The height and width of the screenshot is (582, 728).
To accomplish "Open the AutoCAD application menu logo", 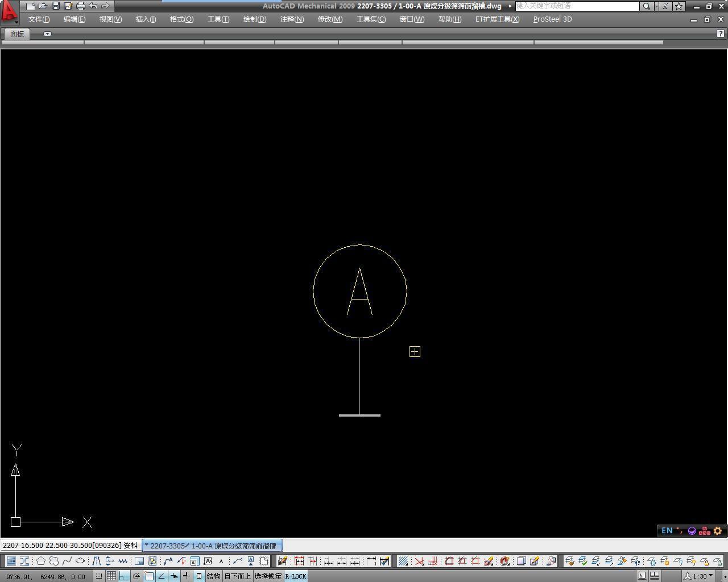I will click(x=9, y=11).
